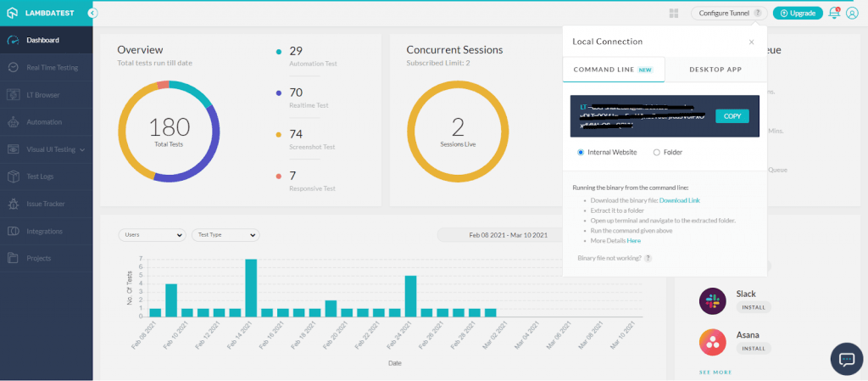
Task: Click the Slack logo icon
Action: [713, 300]
